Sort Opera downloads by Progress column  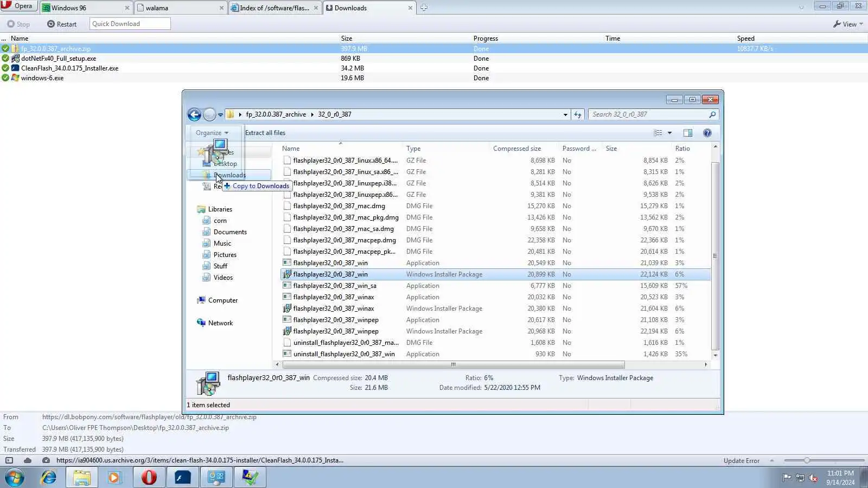pyautogui.click(x=486, y=38)
